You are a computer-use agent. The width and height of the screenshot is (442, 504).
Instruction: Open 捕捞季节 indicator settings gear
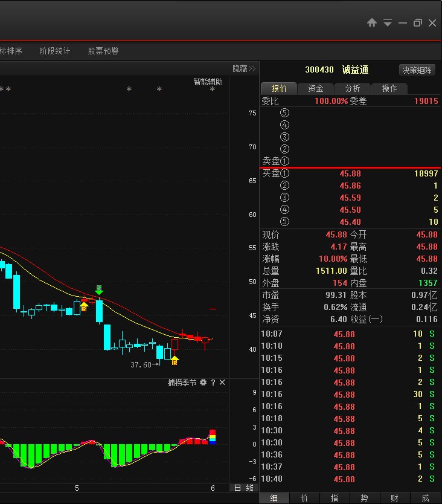(203, 383)
